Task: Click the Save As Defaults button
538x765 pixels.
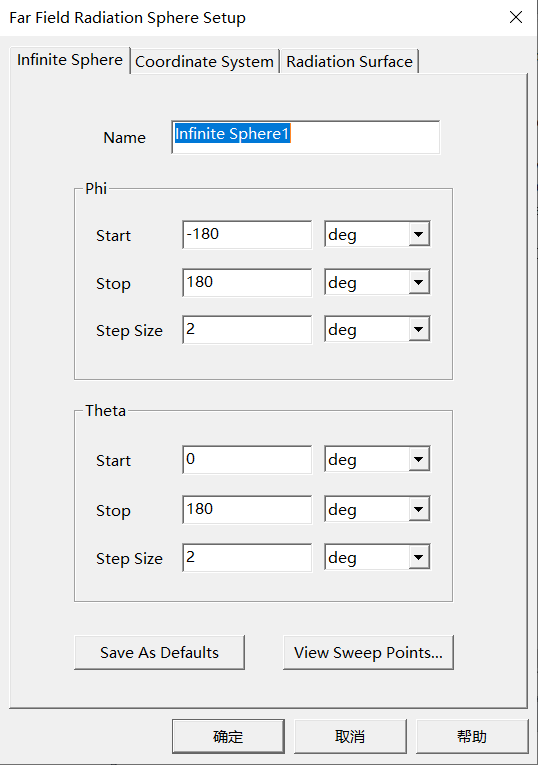Action: (159, 652)
